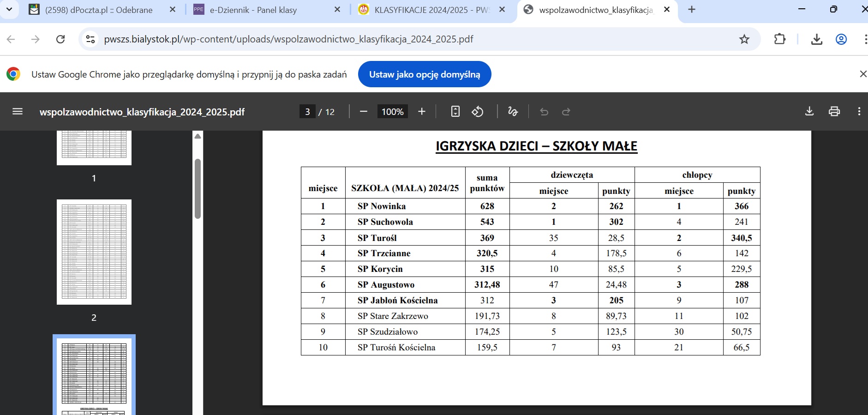Viewport: 868px width, 415px height.
Task: Click the zoom out minus icon
Action: (363, 112)
